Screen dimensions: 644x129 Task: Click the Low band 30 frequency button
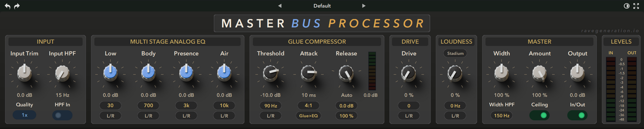pos(111,106)
